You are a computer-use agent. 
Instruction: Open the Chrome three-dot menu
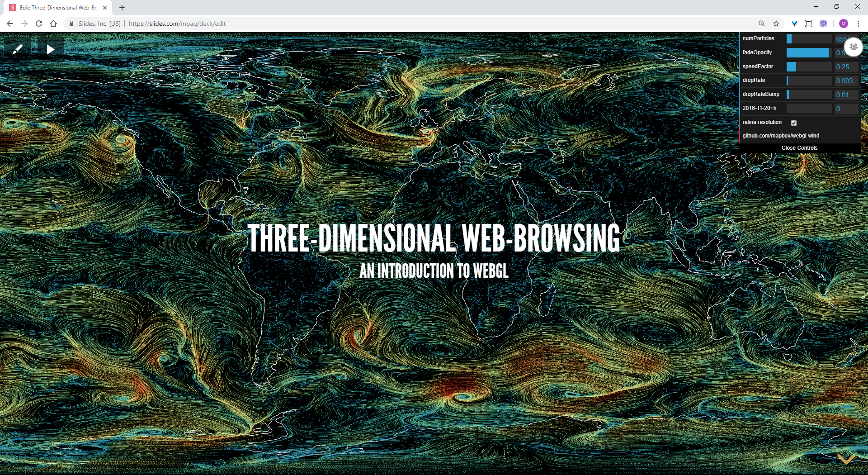858,24
